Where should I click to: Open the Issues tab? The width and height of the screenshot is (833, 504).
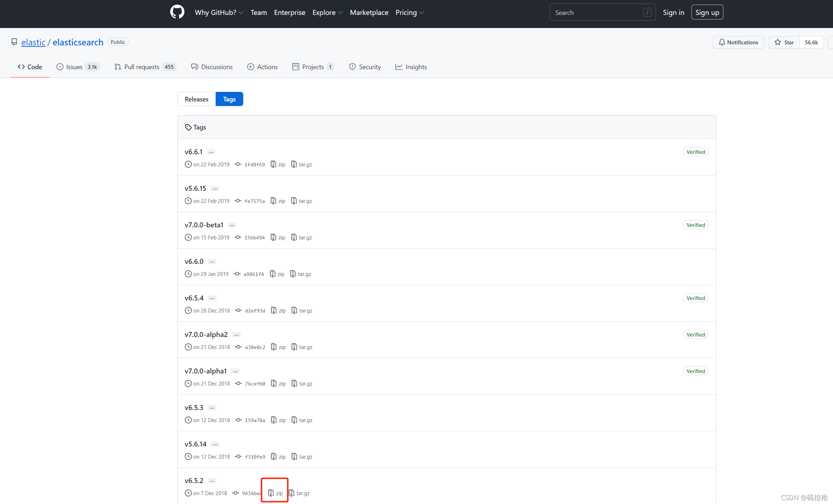pyautogui.click(x=78, y=67)
